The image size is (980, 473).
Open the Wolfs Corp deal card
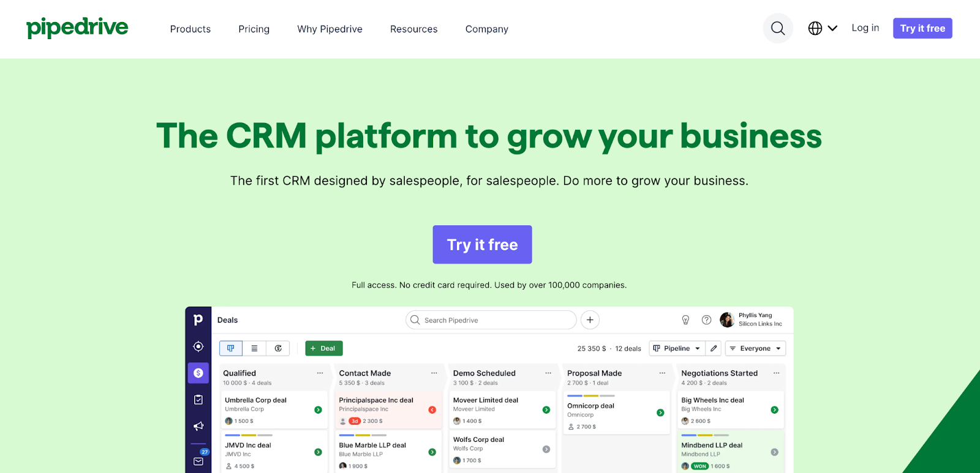tap(502, 450)
